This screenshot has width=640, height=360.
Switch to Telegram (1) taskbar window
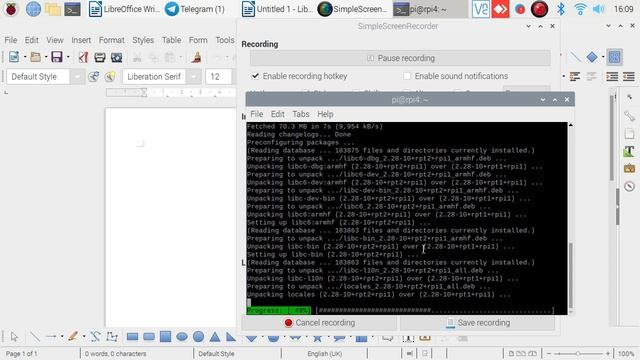pos(195,9)
